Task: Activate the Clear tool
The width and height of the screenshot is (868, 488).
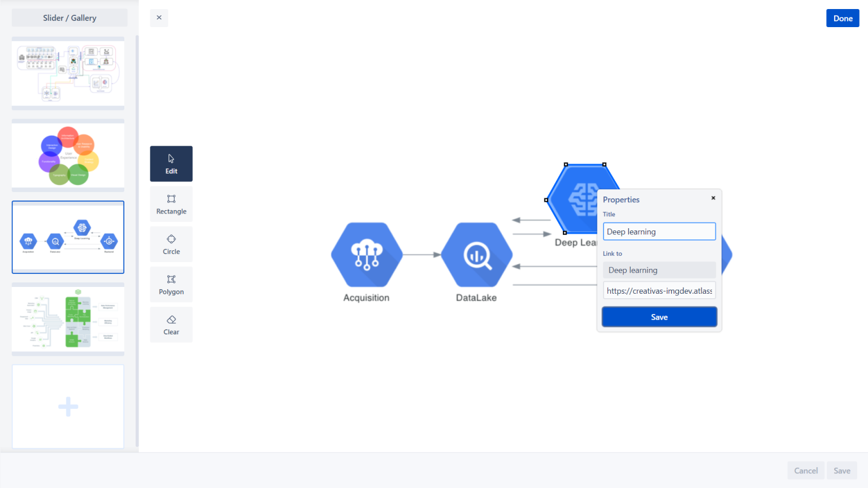Action: (x=171, y=324)
